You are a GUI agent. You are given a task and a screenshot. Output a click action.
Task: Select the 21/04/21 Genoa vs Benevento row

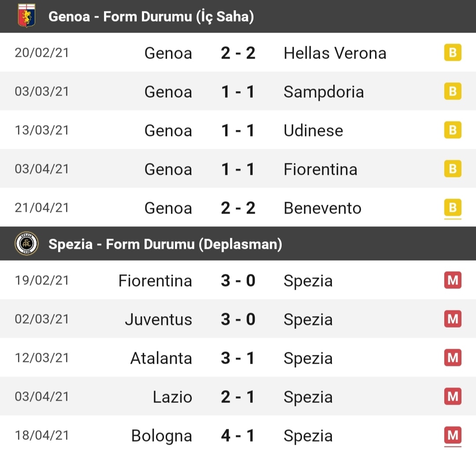[x=238, y=208]
